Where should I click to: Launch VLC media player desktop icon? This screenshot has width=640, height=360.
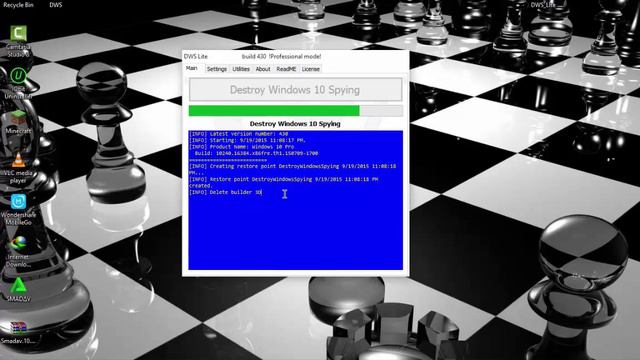point(18,168)
